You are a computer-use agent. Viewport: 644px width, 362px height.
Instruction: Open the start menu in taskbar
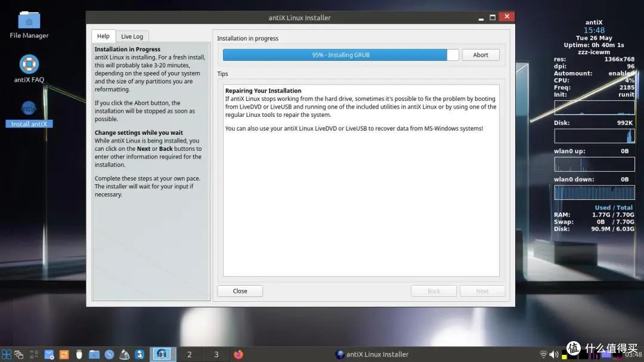coord(7,354)
